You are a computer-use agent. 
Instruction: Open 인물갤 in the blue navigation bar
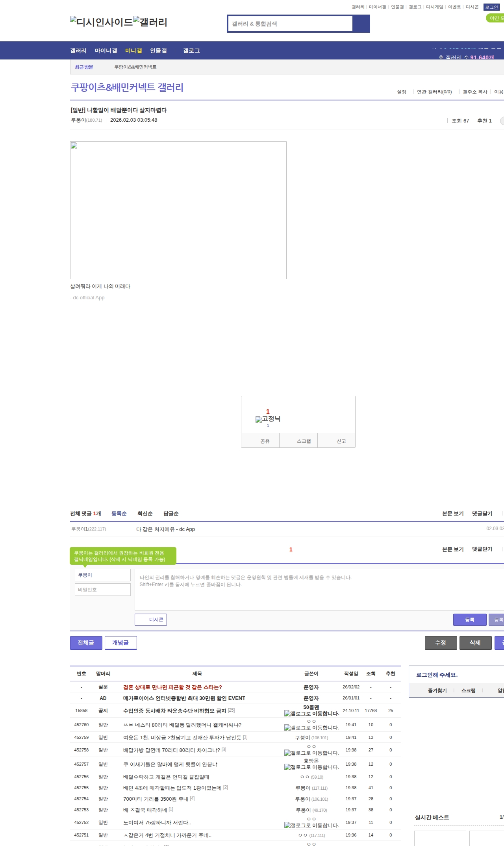click(x=158, y=50)
